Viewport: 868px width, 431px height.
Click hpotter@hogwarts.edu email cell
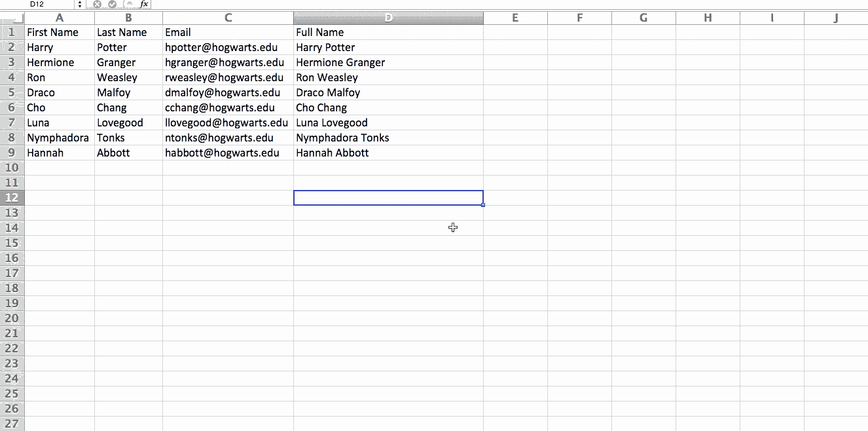(x=225, y=47)
